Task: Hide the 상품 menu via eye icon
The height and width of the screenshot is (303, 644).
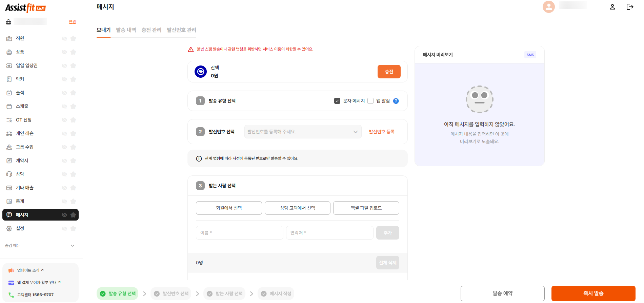Action: (64, 52)
